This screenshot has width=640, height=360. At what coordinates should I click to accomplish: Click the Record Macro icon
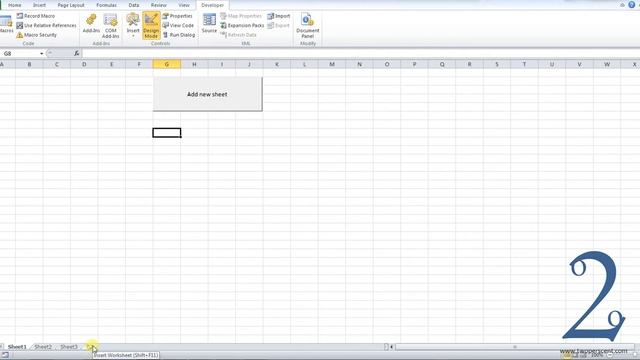(x=20, y=16)
